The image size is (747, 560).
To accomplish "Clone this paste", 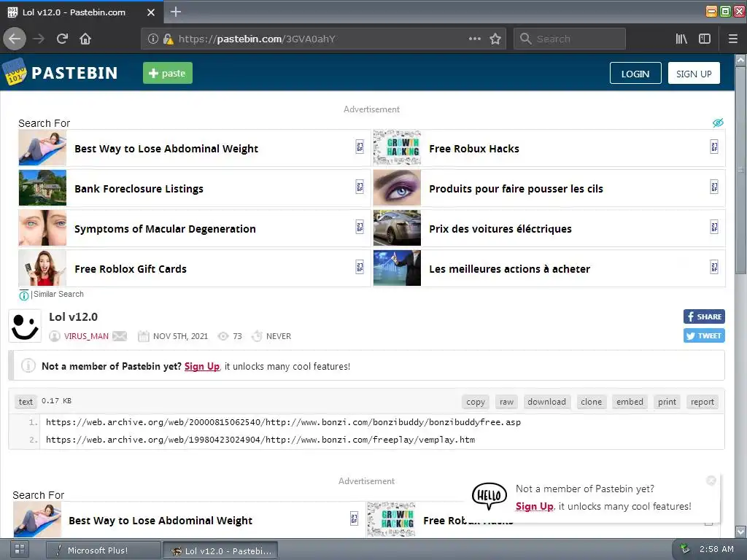I will (591, 402).
